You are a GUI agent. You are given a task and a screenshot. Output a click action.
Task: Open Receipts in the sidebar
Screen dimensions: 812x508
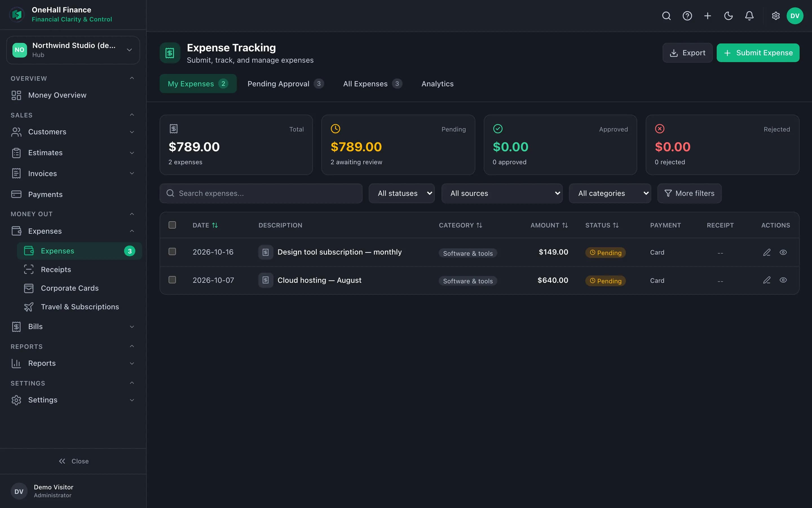79,270
